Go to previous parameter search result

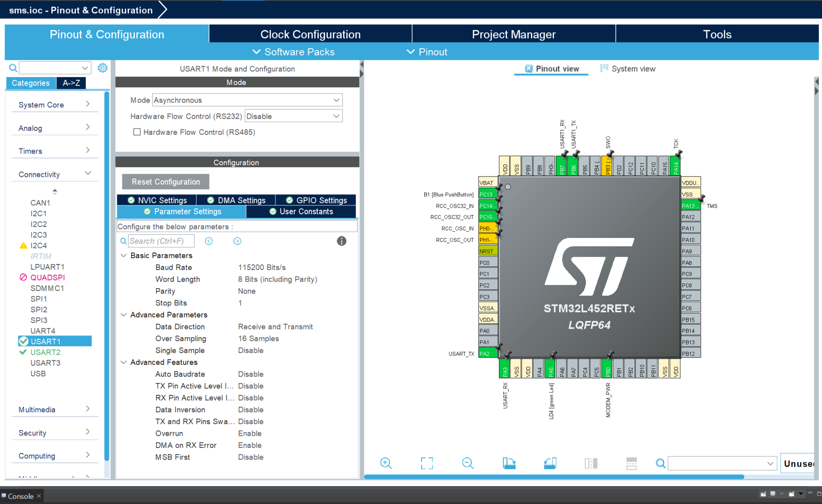tap(209, 241)
